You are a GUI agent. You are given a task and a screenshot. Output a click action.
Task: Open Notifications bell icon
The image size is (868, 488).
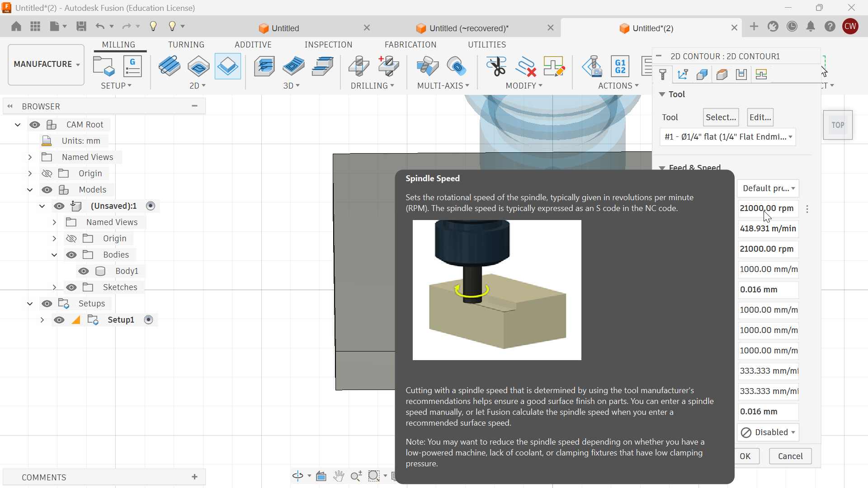click(x=811, y=27)
